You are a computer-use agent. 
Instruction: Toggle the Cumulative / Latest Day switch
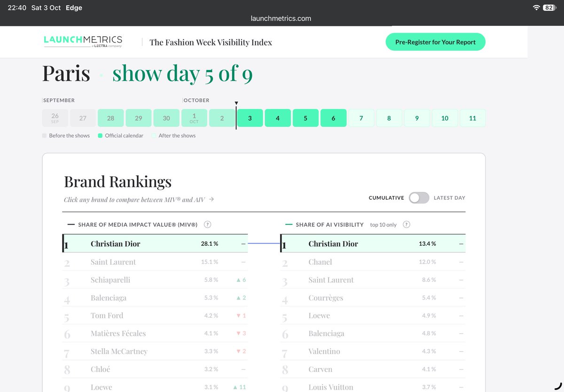419,198
